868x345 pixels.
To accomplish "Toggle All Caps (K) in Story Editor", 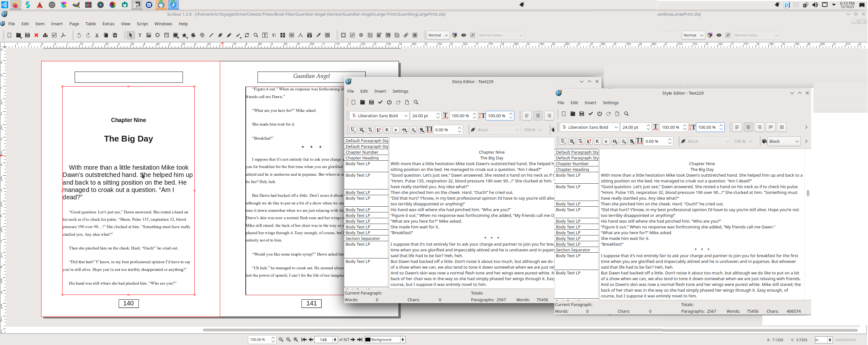I will pos(387,130).
